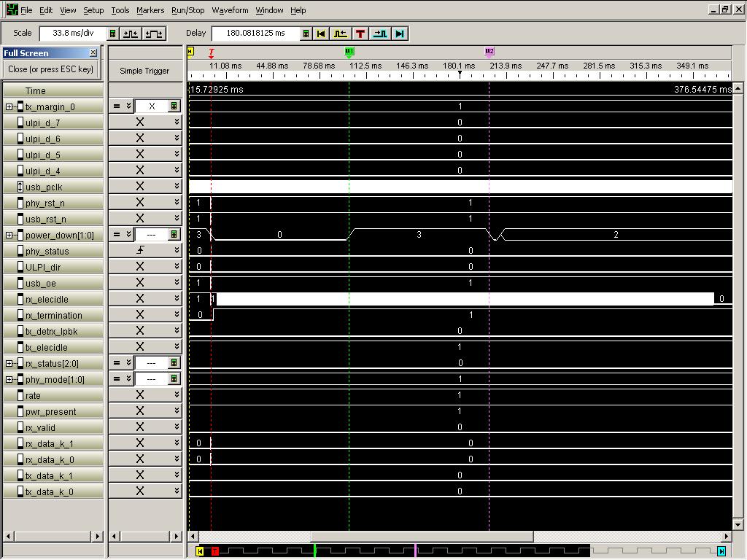Open the tx_margin_0 value keypad icon

[174, 106]
